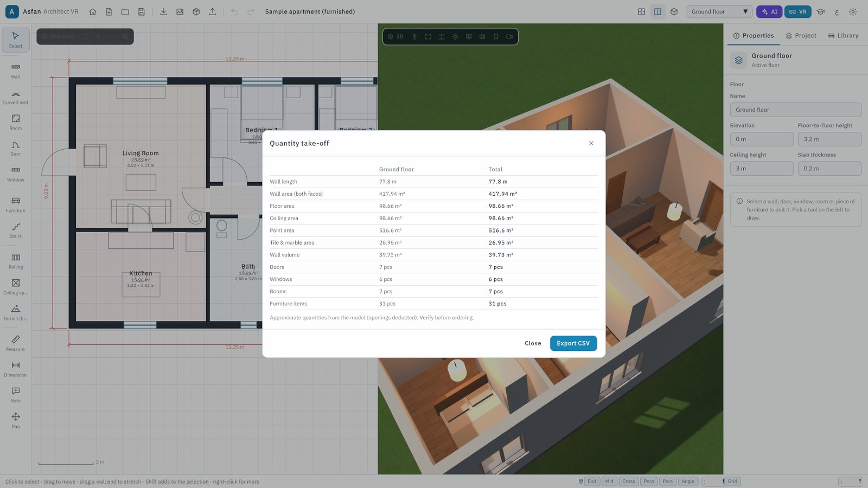Click the walk mode person icon
The width and height of the screenshot is (868, 488).
click(x=414, y=36)
